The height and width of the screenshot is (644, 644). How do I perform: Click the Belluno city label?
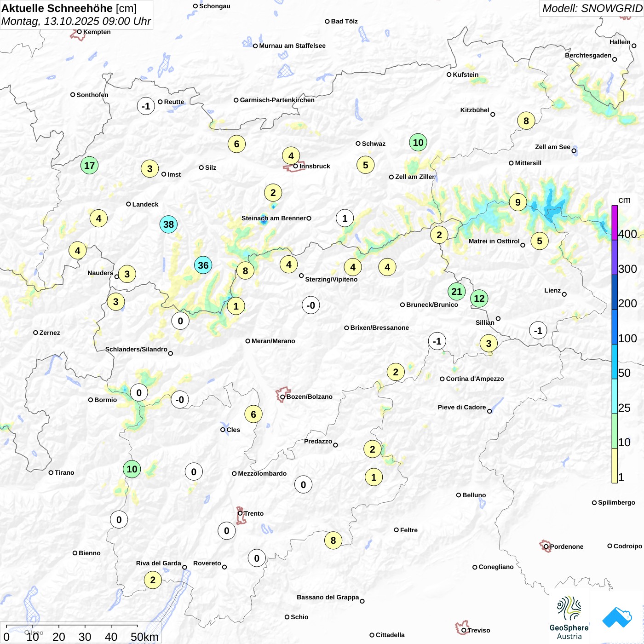[474, 495]
